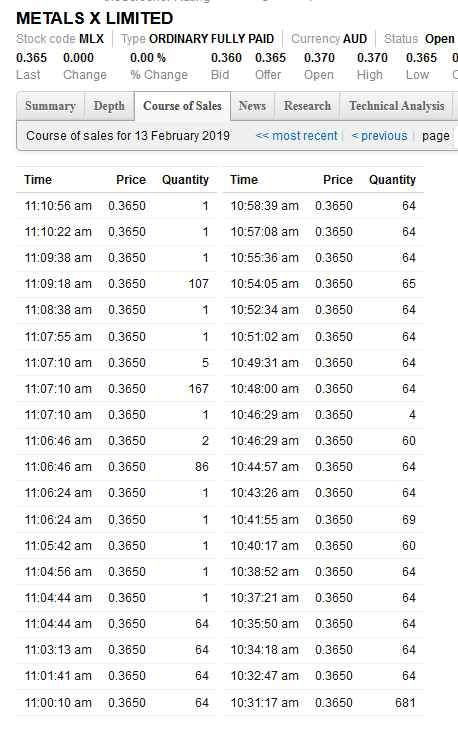Select the 10:52:34 am trade time
The image size is (458, 729).
(x=265, y=310)
